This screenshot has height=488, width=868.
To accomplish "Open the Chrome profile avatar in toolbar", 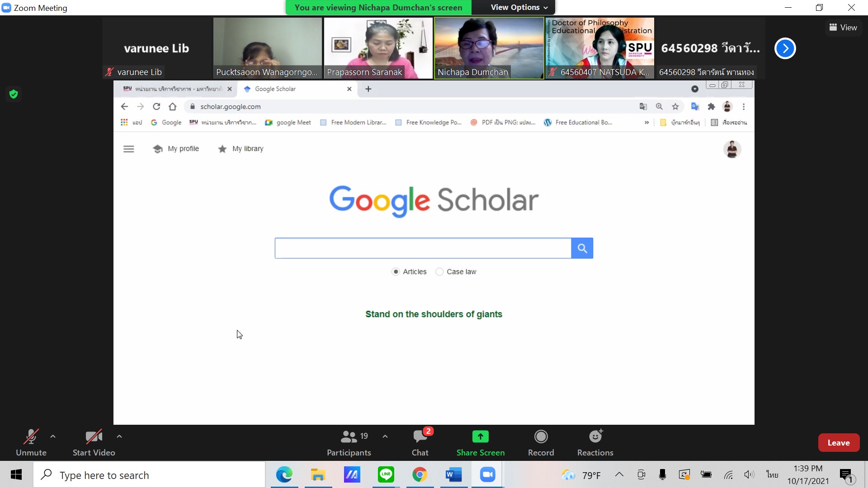I will point(727,107).
